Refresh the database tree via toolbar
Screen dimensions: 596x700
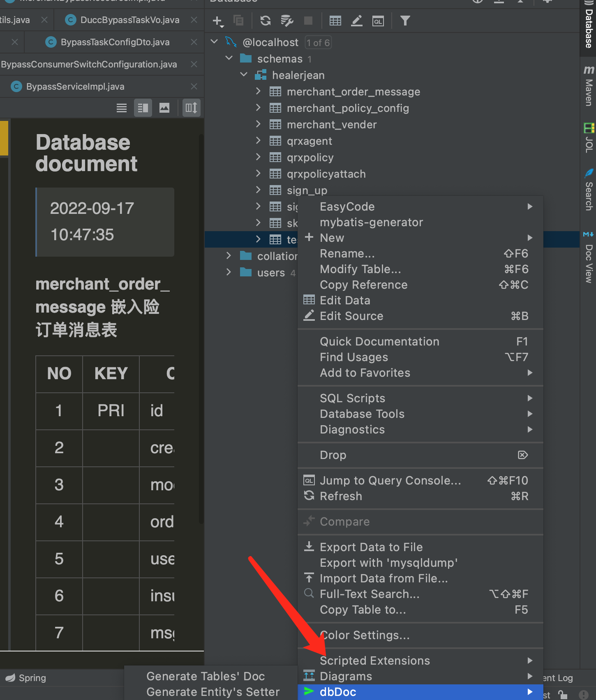[266, 21]
